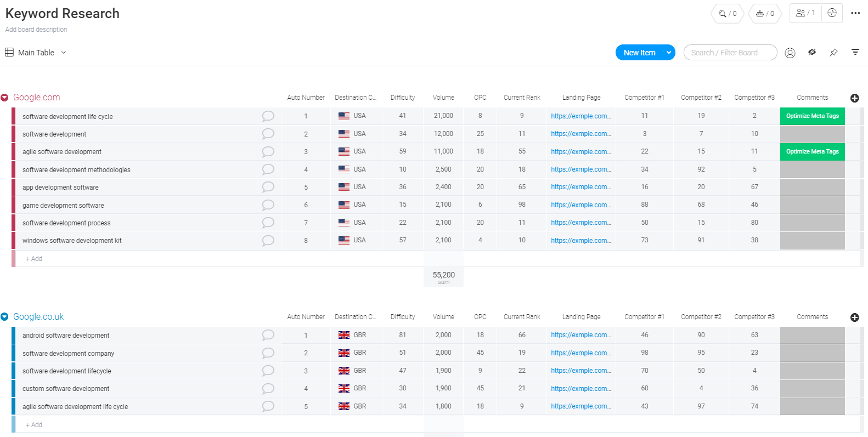The image size is (868, 437).
Task: Open conversation bubble for 'software development' row
Action: pyautogui.click(x=268, y=134)
